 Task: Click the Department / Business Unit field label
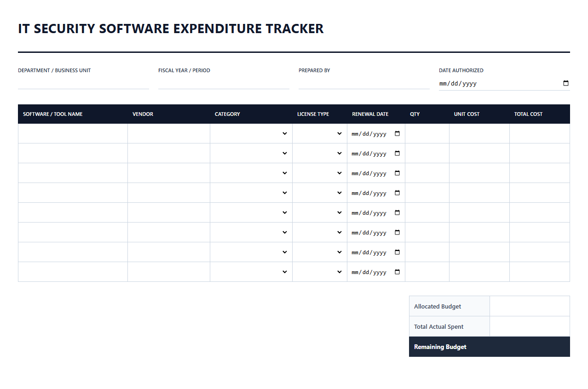click(54, 70)
